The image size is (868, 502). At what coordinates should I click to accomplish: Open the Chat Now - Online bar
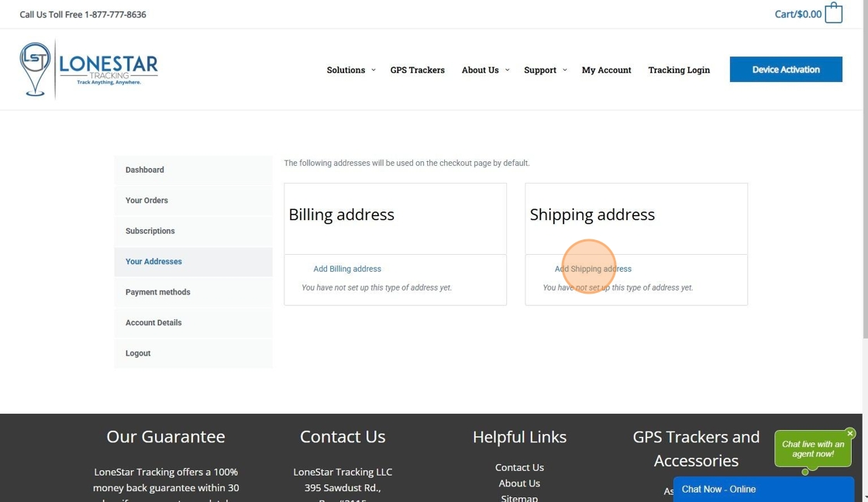763,490
